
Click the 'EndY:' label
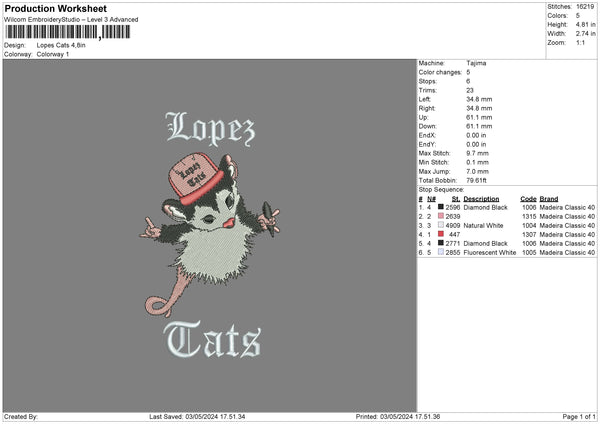pyautogui.click(x=427, y=144)
